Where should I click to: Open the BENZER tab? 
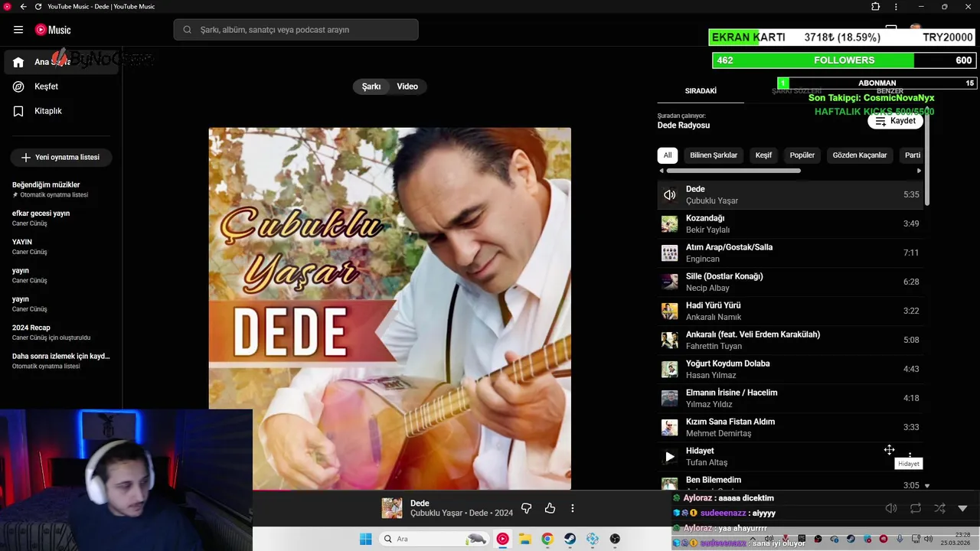(x=890, y=91)
